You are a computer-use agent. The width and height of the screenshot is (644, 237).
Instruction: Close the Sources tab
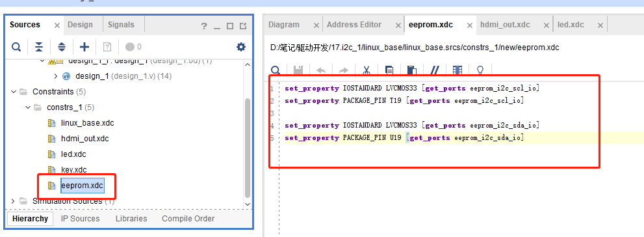(57, 25)
